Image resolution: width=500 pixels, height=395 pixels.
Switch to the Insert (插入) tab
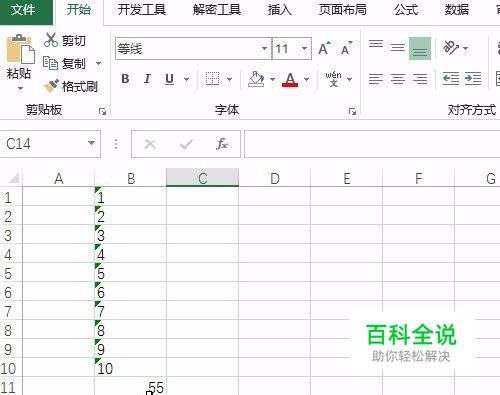pyautogui.click(x=280, y=9)
